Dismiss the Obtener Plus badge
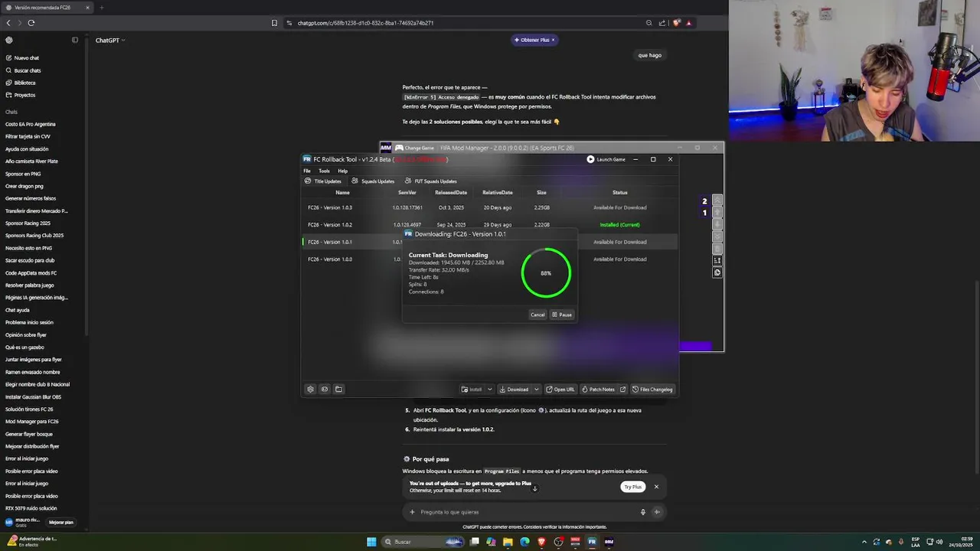This screenshot has width=980, height=551. 553,40
